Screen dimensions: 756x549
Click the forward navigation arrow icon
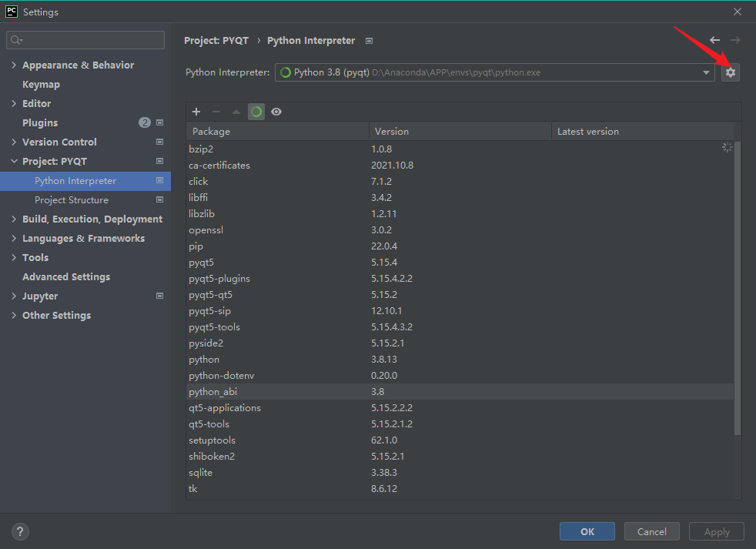pos(735,40)
